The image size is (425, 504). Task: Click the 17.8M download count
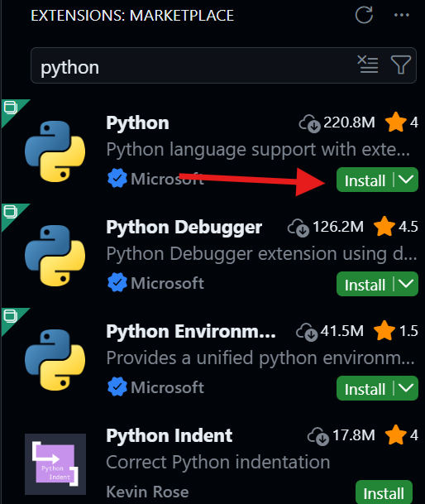(354, 435)
